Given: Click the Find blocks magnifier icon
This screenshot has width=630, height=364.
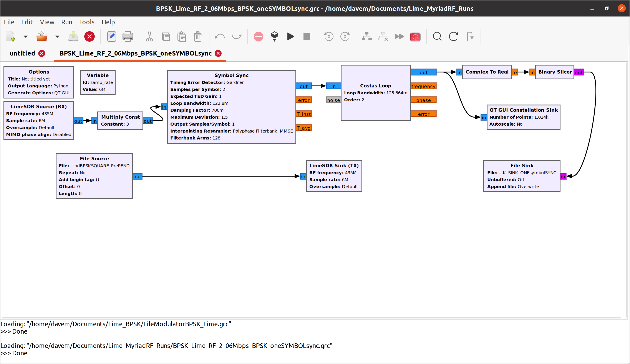Looking at the screenshot, I should [x=437, y=37].
